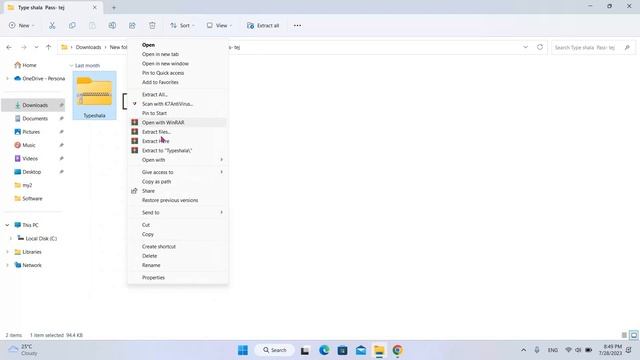This screenshot has height=360, width=640.
Task: Open the See more ellipsis menu
Action: click(297, 25)
